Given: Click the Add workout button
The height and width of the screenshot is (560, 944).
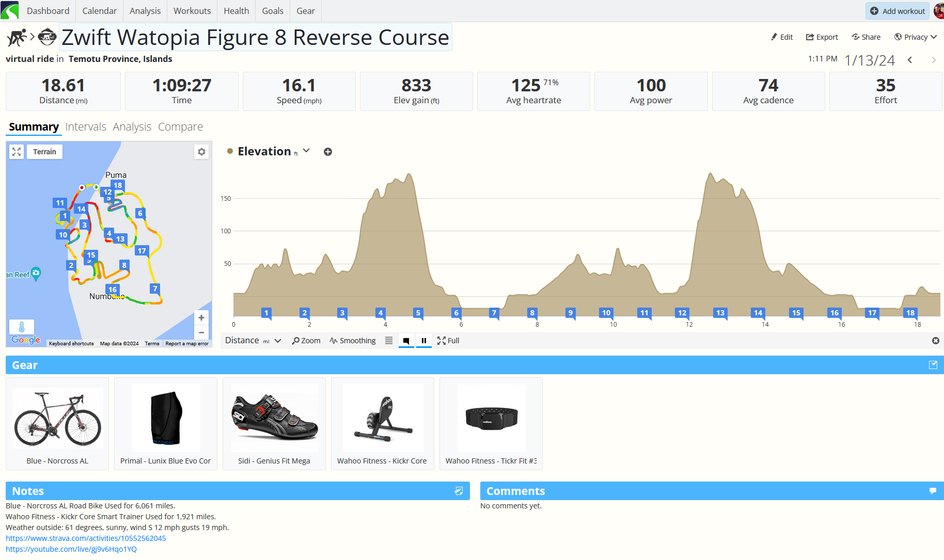Looking at the screenshot, I should pos(898,11).
